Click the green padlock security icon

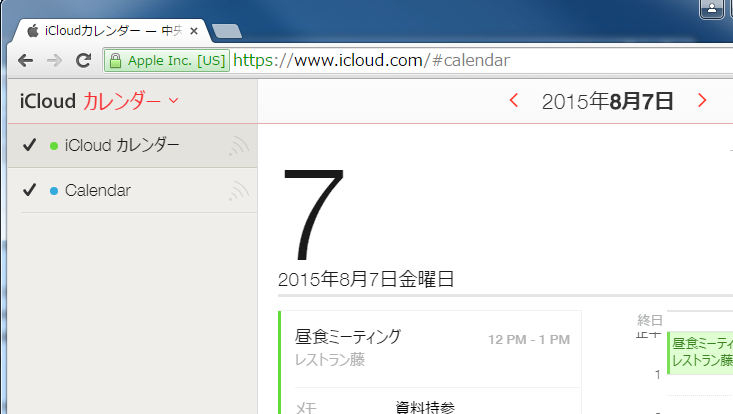[115, 61]
